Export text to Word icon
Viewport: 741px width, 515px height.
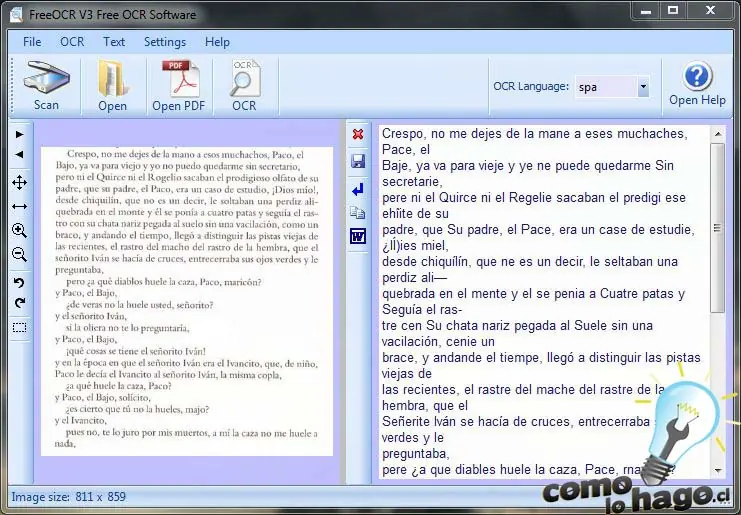(358, 236)
